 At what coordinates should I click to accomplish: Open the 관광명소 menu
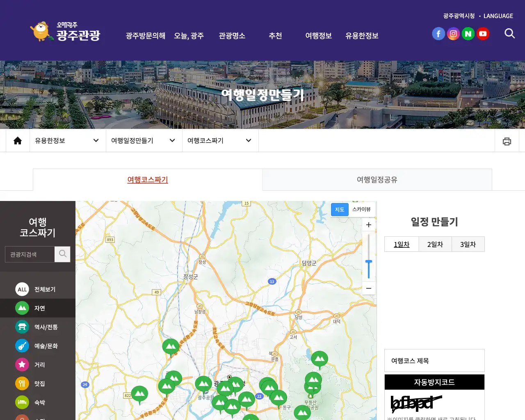click(x=232, y=36)
